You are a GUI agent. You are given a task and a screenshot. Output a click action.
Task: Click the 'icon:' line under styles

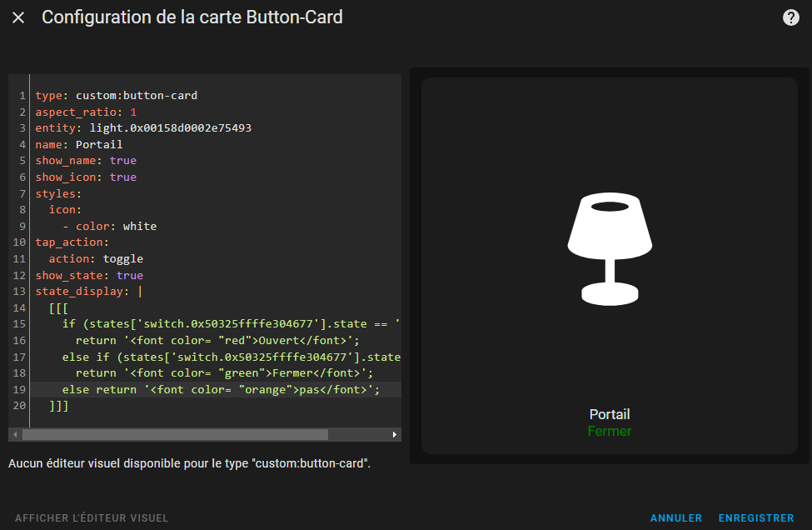tap(65, 210)
